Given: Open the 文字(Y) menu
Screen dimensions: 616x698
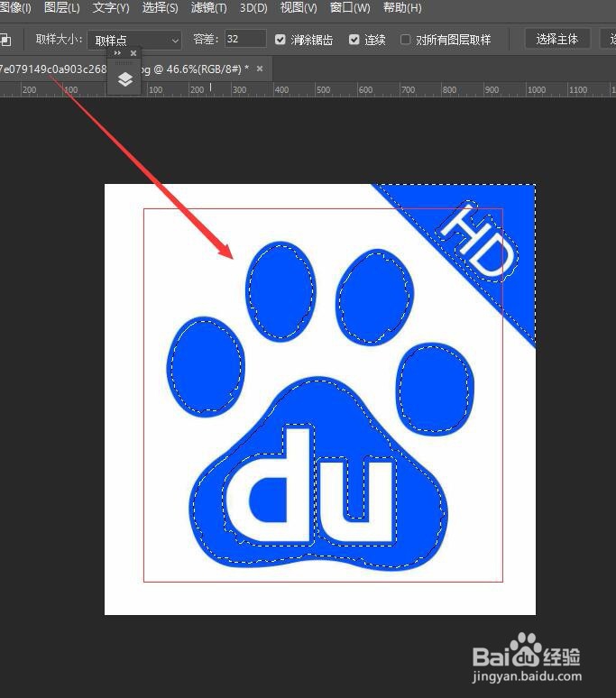Looking at the screenshot, I should (x=111, y=7).
